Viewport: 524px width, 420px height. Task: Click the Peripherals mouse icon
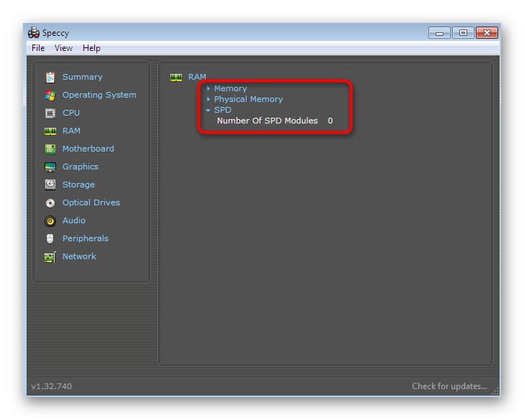(x=50, y=238)
